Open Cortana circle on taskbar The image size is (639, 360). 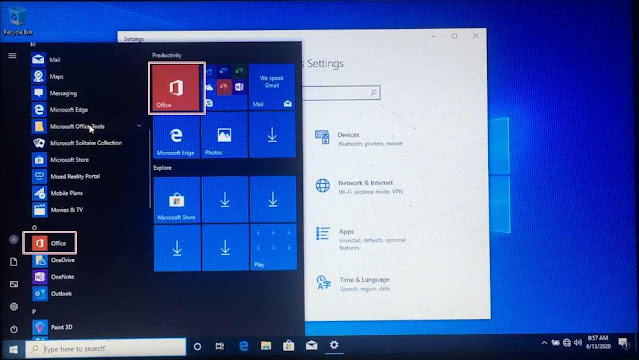click(197, 347)
